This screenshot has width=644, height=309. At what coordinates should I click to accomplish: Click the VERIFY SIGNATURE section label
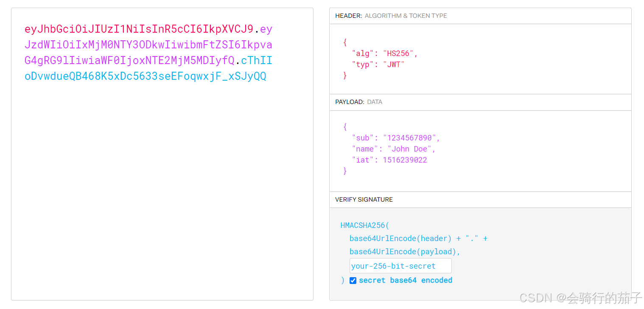[x=363, y=199]
